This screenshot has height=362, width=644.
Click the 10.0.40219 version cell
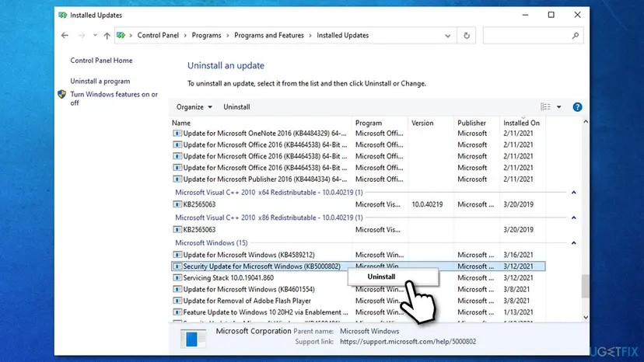(427, 204)
